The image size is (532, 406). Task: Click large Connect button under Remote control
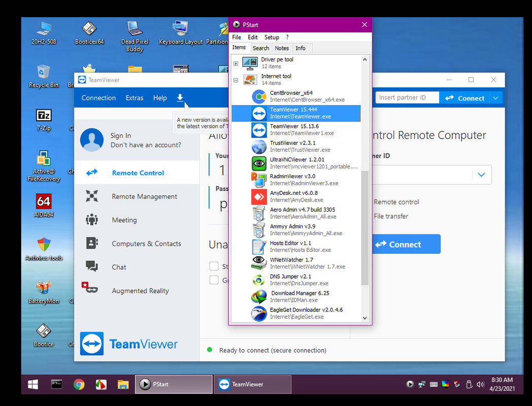(x=406, y=244)
